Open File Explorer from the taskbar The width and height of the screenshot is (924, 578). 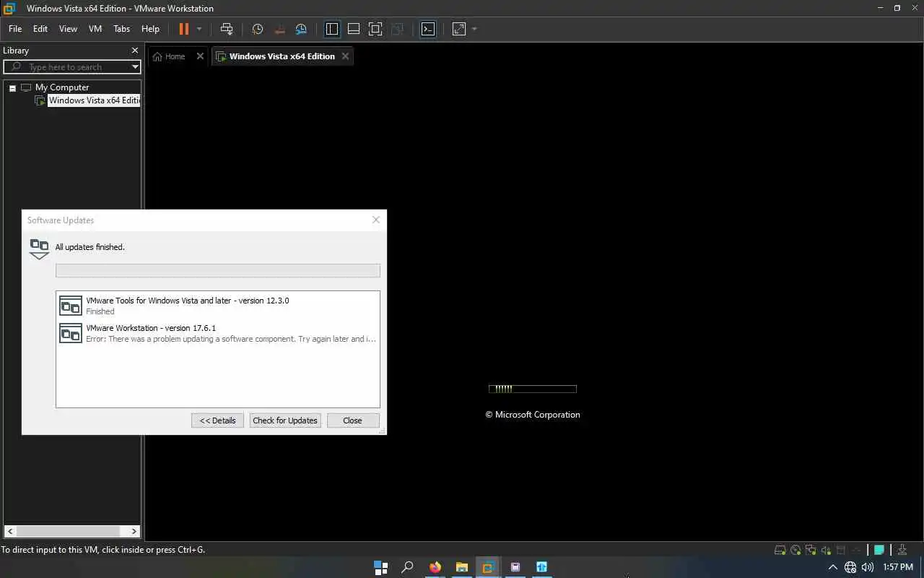point(461,567)
